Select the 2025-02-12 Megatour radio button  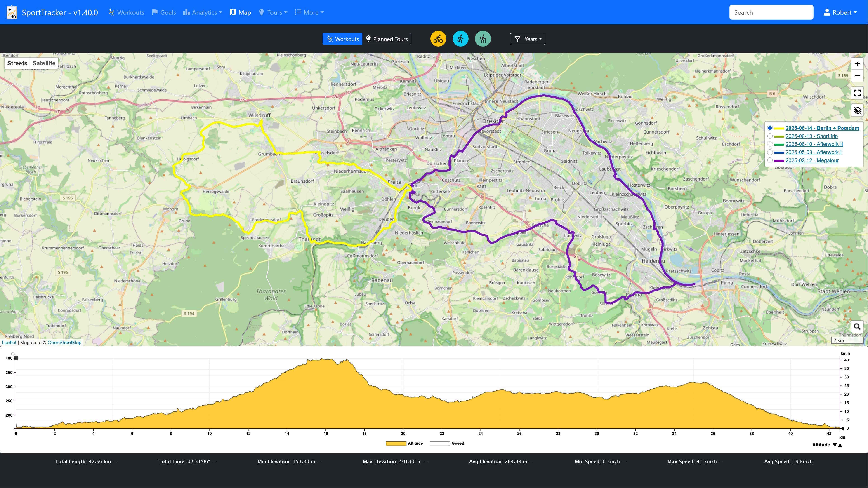tap(770, 160)
